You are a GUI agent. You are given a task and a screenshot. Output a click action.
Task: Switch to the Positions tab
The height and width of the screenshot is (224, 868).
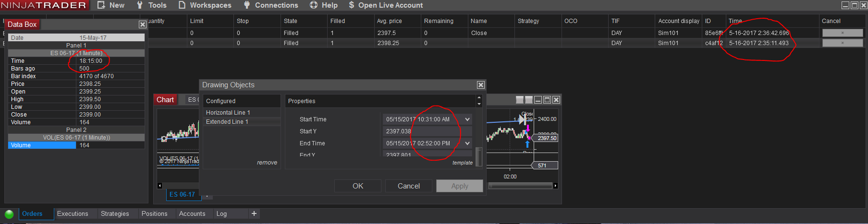(x=154, y=214)
